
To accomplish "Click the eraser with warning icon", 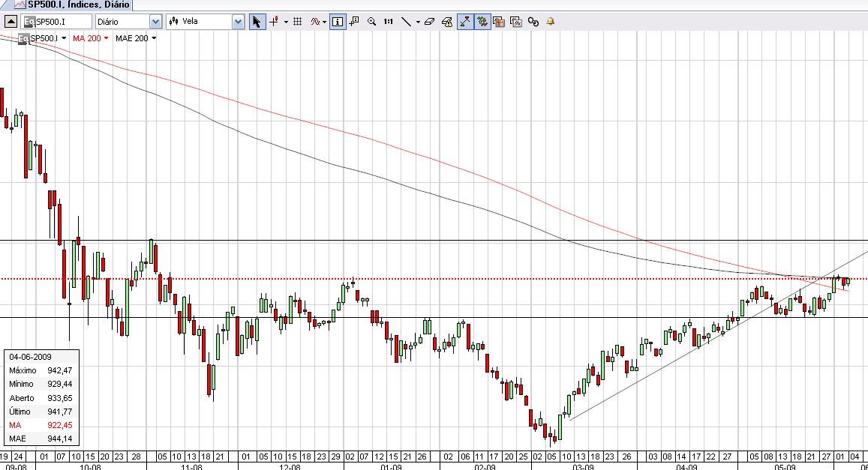I will [447, 22].
